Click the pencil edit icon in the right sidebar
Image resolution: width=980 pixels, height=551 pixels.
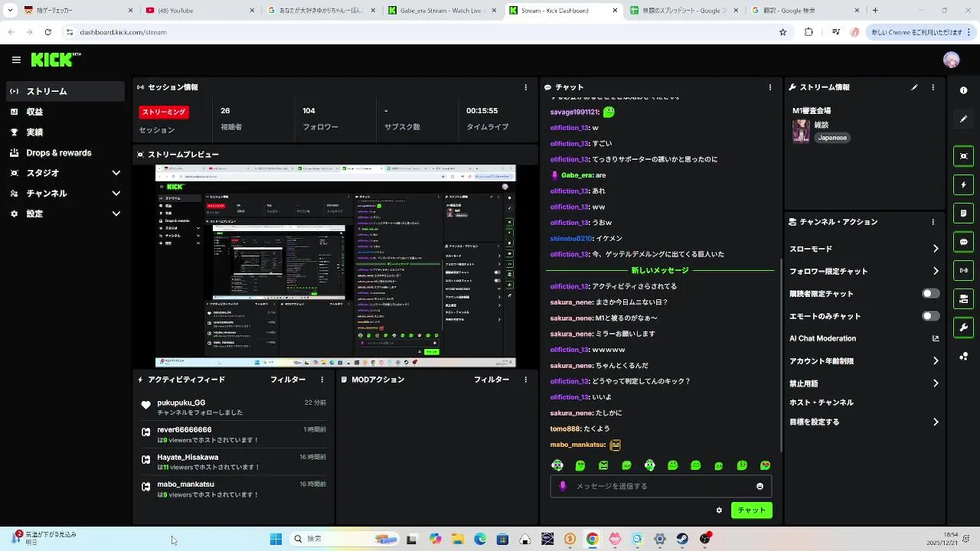coord(963,119)
